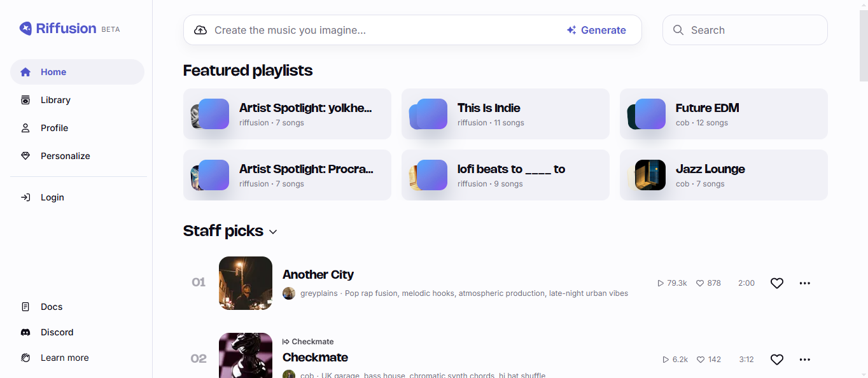Click the upload cloud icon in prompt box

click(x=200, y=30)
